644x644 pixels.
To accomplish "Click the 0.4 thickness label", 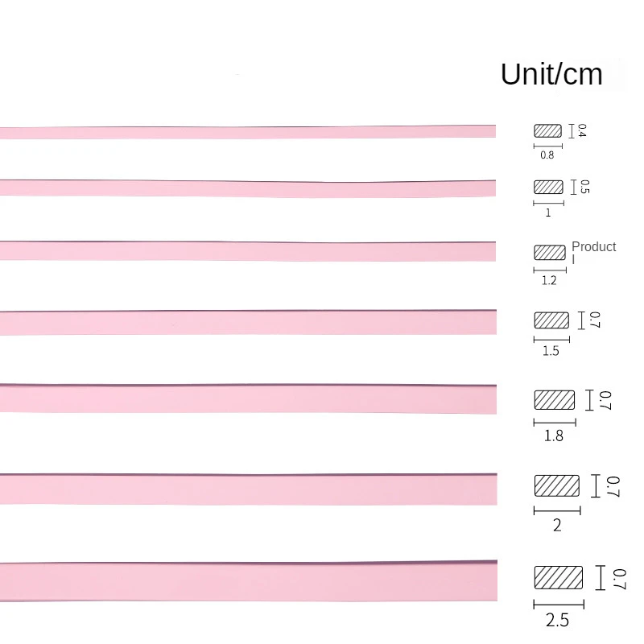I will point(582,130).
